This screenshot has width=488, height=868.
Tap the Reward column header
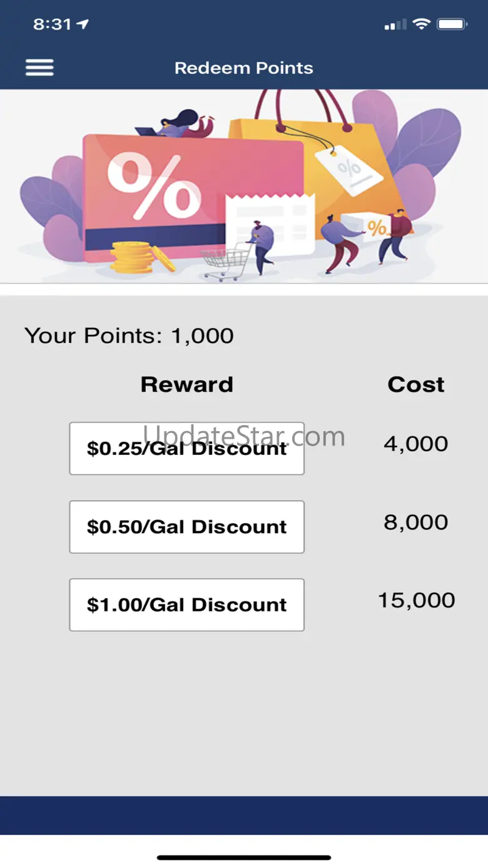[186, 384]
